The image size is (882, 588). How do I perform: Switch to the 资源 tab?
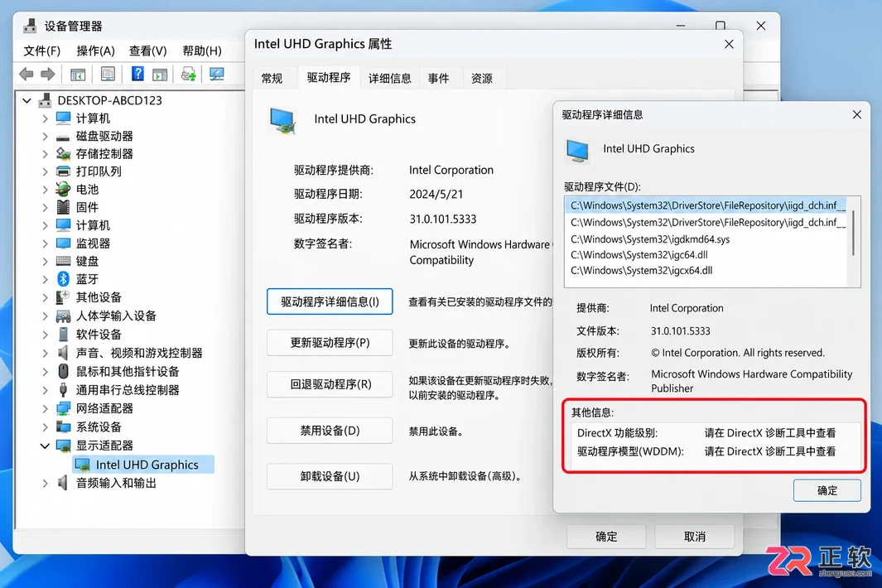pyautogui.click(x=481, y=78)
